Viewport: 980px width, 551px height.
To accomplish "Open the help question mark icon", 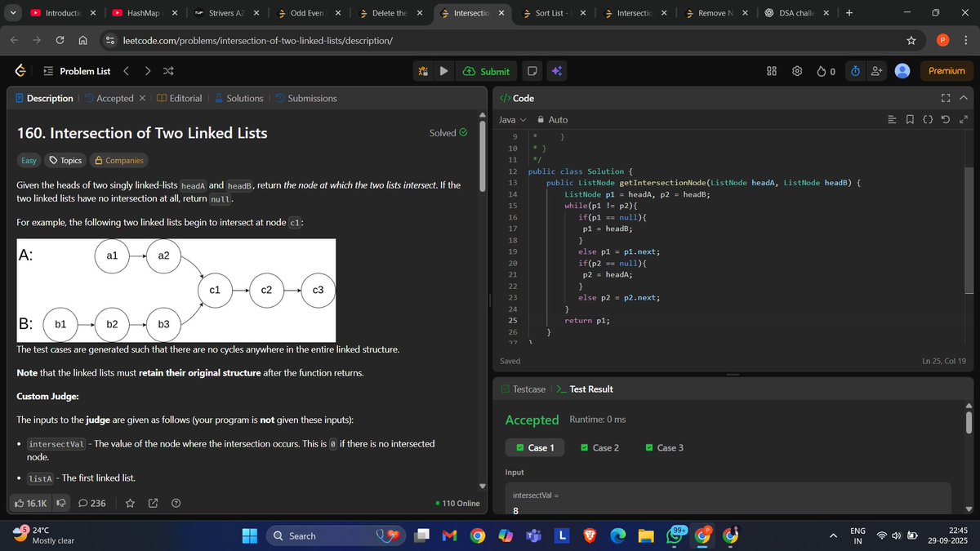I will tap(176, 503).
